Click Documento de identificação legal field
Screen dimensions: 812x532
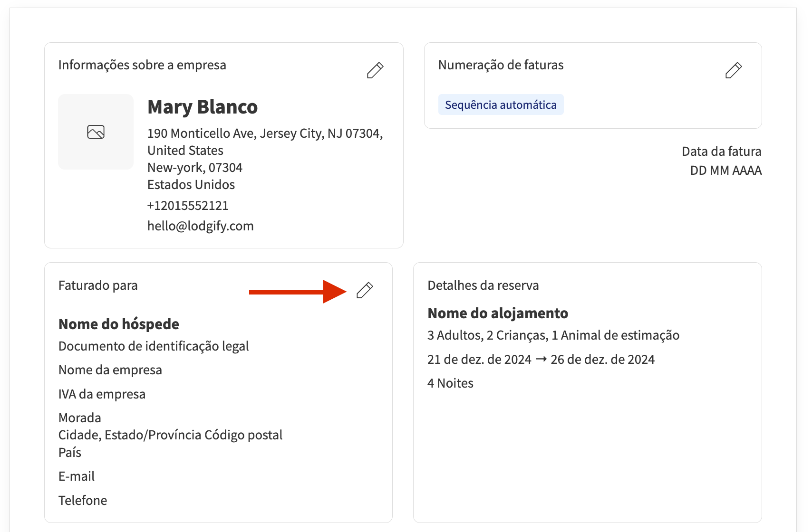tap(154, 346)
